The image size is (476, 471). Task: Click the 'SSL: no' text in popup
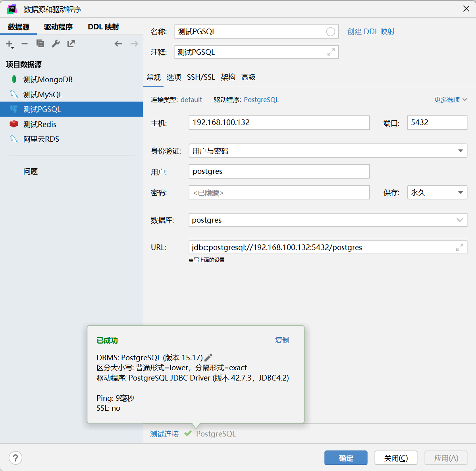(108, 408)
